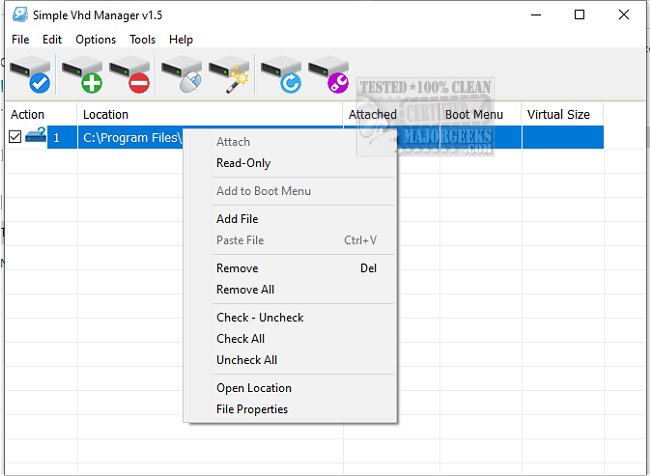Open File Properties from the context menu
Image resolution: width=650 pixels, height=476 pixels.
(290, 409)
